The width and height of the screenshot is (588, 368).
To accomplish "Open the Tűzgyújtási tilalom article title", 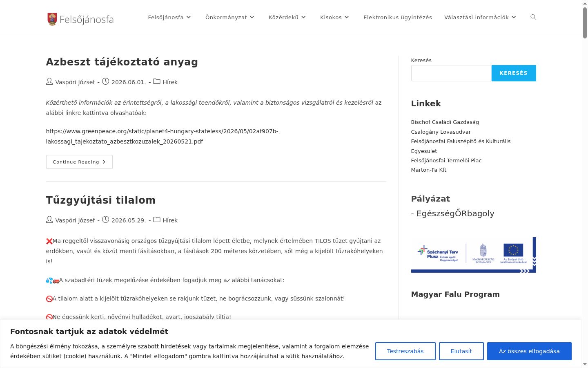I will pyautogui.click(x=101, y=200).
